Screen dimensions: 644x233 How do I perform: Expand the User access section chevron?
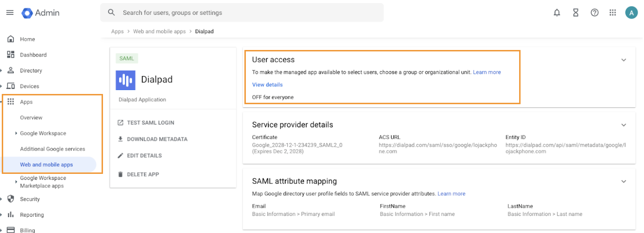624,60
